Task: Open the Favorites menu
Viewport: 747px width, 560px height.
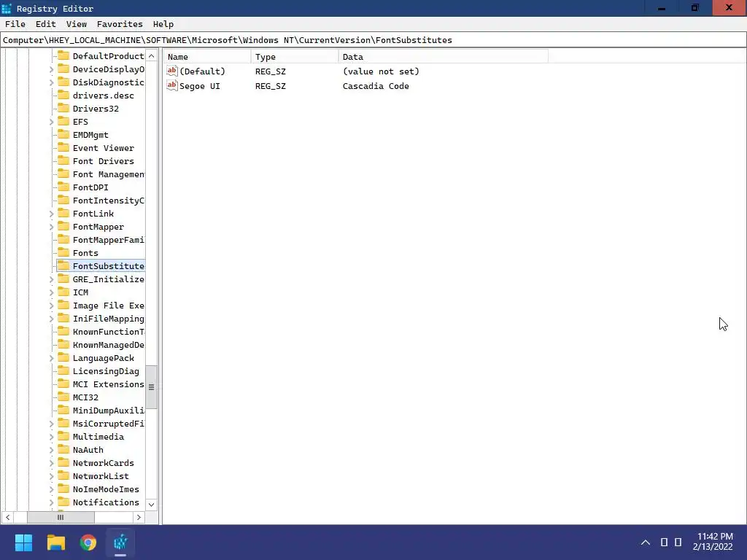Action: click(120, 24)
